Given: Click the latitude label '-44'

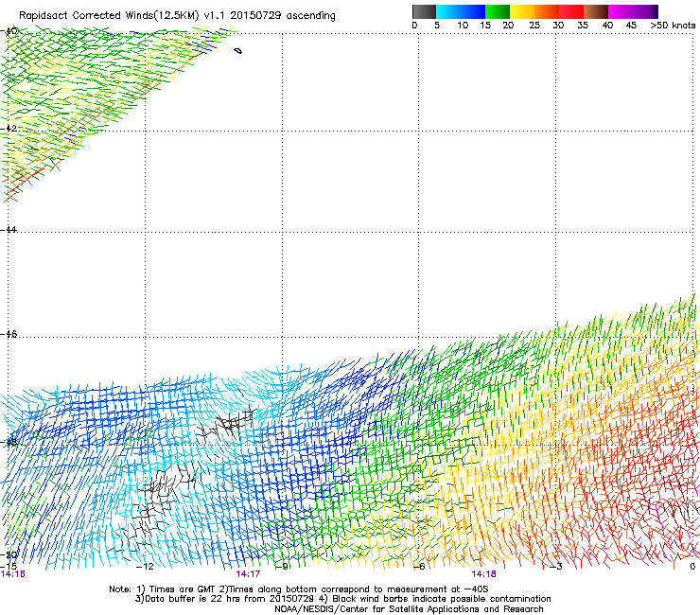Looking at the screenshot, I should pyautogui.click(x=9, y=230).
